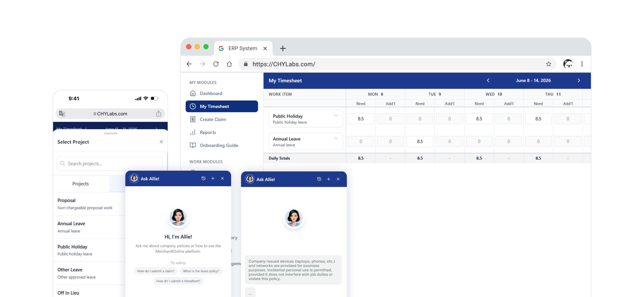Choose Other Leave project on phone list
Screen dimensions: 644x297
(89, 273)
